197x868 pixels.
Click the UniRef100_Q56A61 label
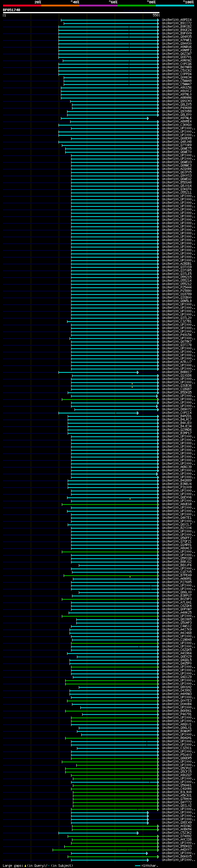pos(176,785)
